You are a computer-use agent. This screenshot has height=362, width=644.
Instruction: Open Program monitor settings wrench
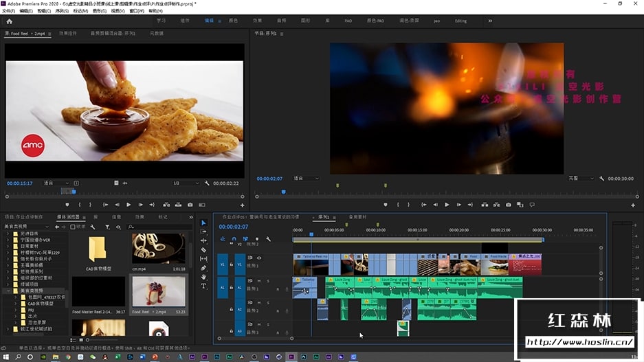(x=601, y=179)
